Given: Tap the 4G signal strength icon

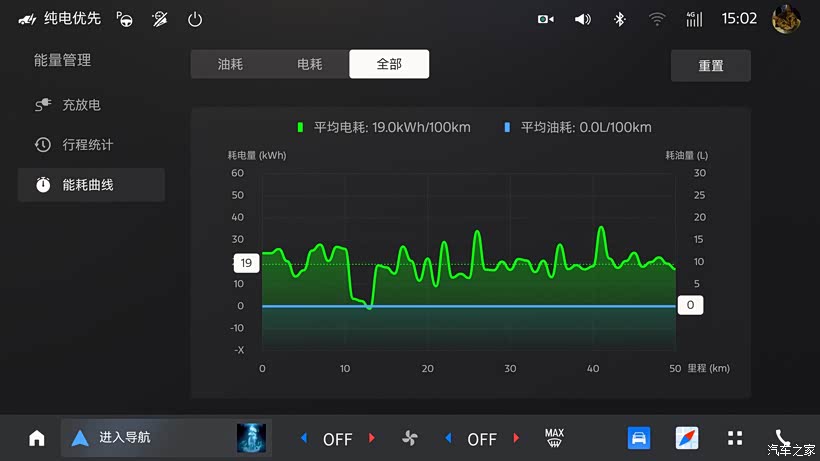Looking at the screenshot, I should [694, 19].
